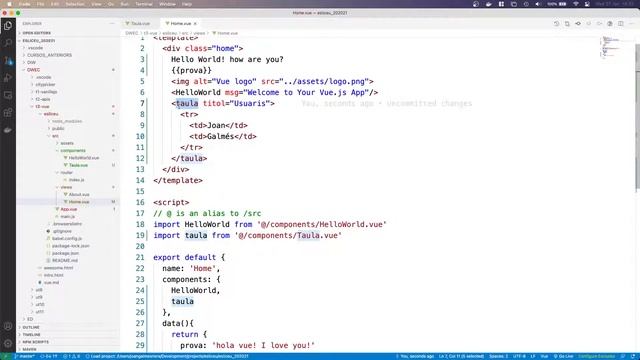The width and height of the screenshot is (640, 360).
Task: Click the errors and warnings counter in the status bar
Action: [72, 356]
